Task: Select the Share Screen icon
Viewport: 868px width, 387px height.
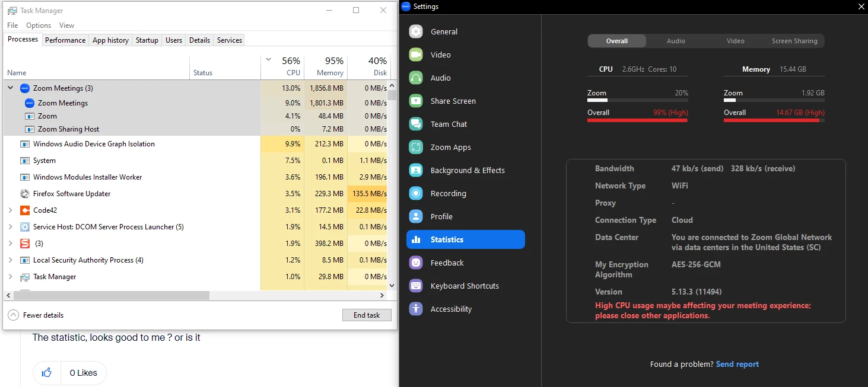Action: coord(416,101)
